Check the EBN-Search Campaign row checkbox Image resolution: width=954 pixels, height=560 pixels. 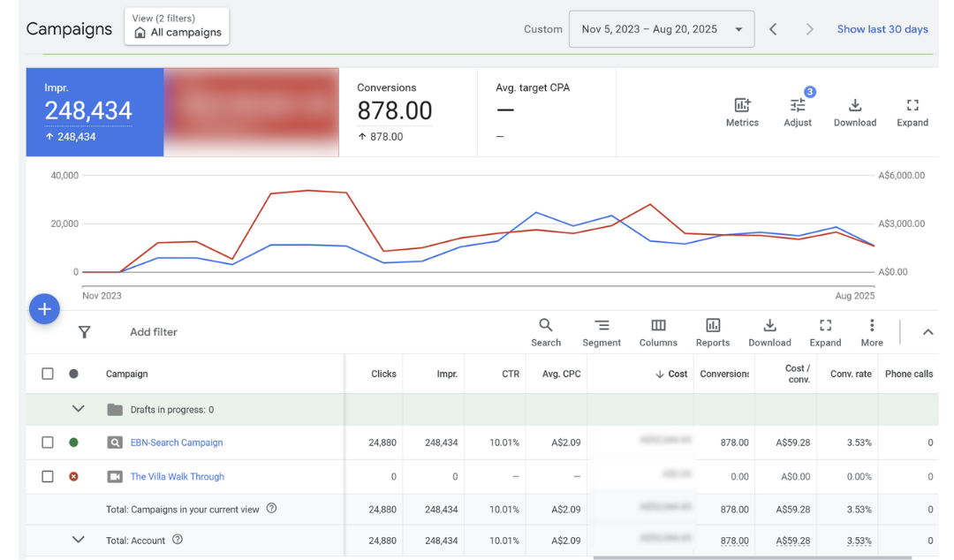(48, 443)
